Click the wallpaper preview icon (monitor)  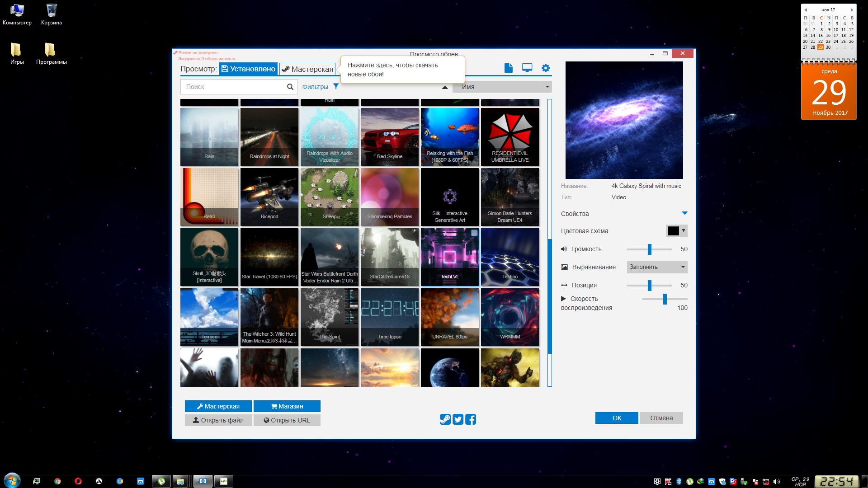click(x=527, y=67)
